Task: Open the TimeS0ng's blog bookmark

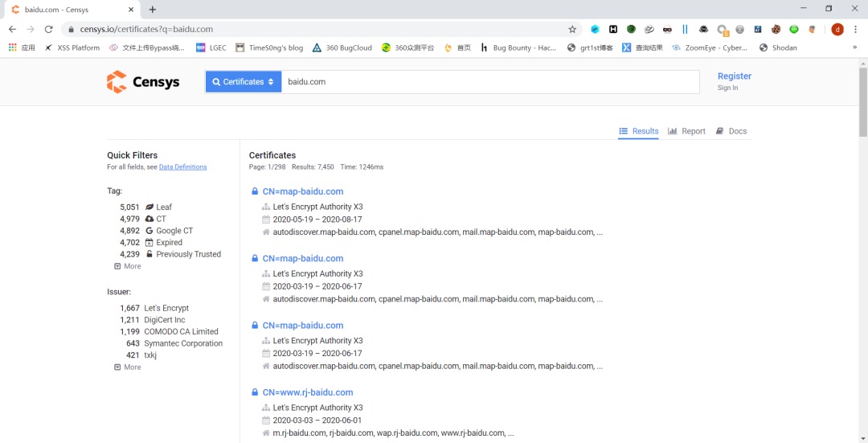Action: [x=269, y=47]
